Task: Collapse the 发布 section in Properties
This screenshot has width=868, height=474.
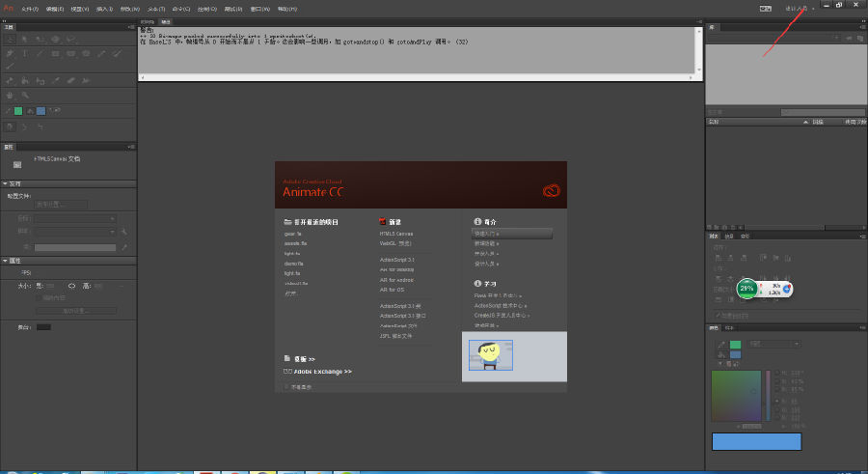Action: (x=5, y=183)
